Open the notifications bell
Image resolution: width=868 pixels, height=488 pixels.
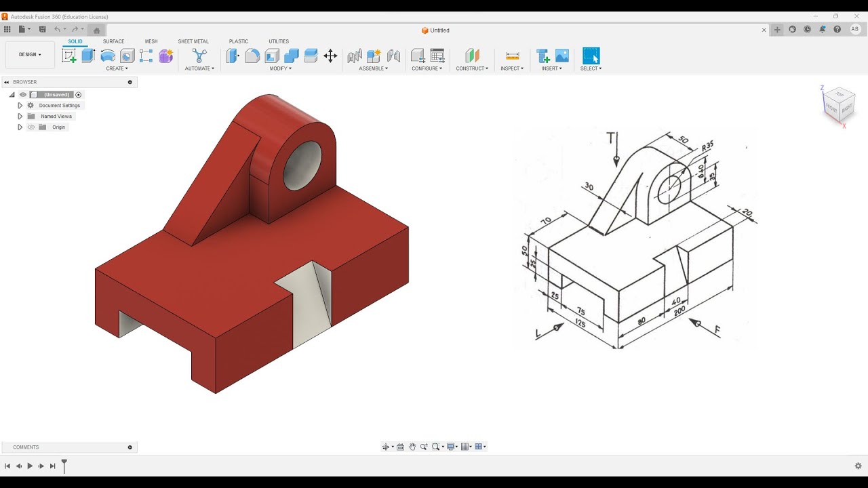click(x=822, y=29)
